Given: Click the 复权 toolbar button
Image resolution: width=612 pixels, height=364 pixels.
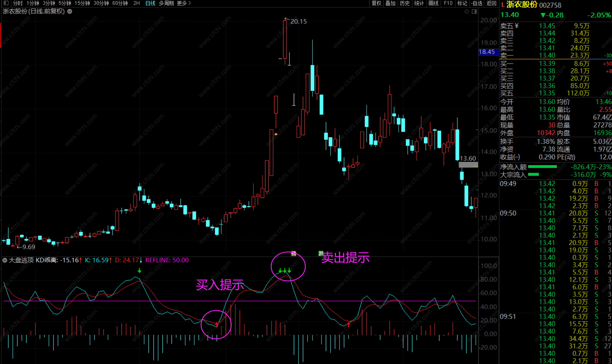Looking at the screenshot, I should tap(376, 3).
